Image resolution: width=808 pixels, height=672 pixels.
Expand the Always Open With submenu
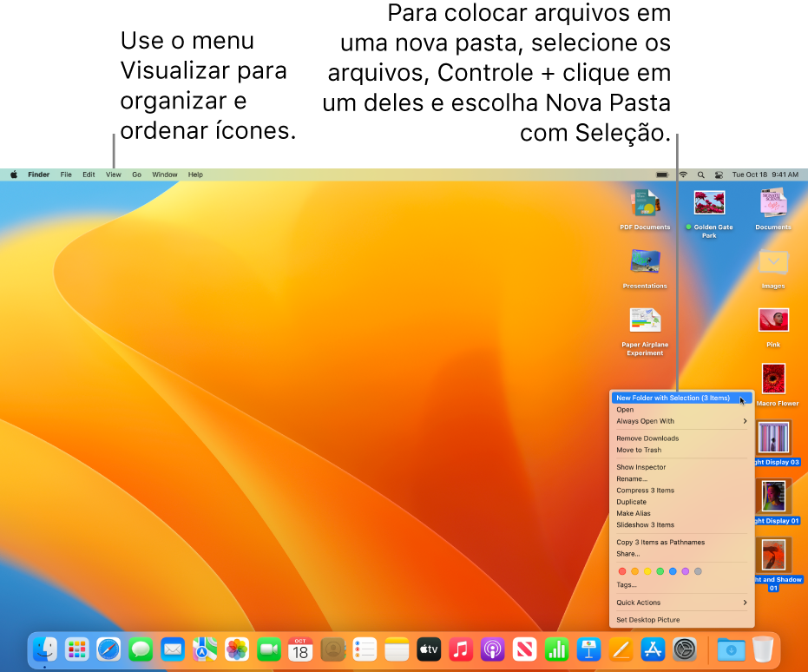pyautogui.click(x=681, y=421)
